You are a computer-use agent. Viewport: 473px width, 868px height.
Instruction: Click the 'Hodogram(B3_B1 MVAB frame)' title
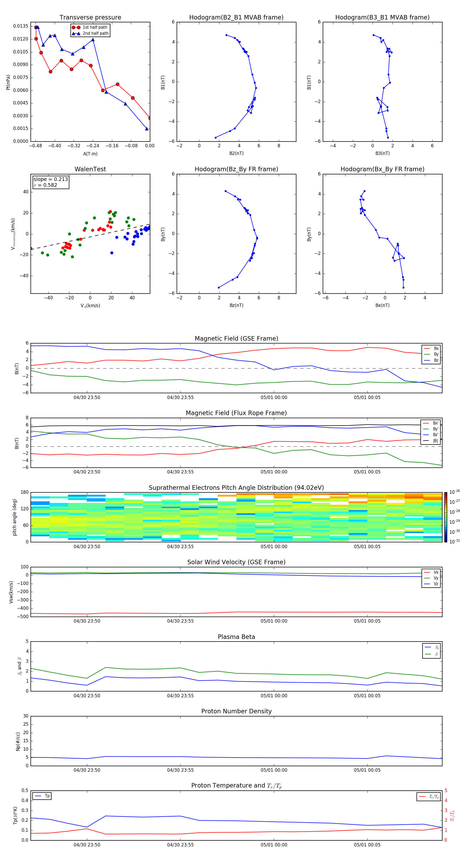click(382, 18)
